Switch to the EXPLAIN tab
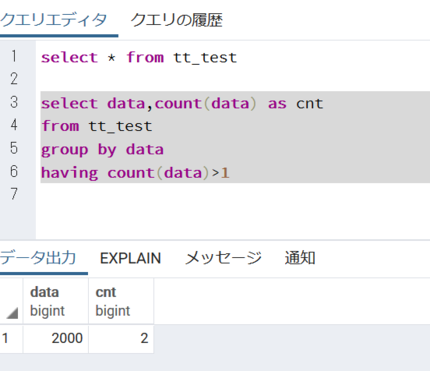Image resolution: width=430 pixels, height=371 pixels. (x=130, y=258)
